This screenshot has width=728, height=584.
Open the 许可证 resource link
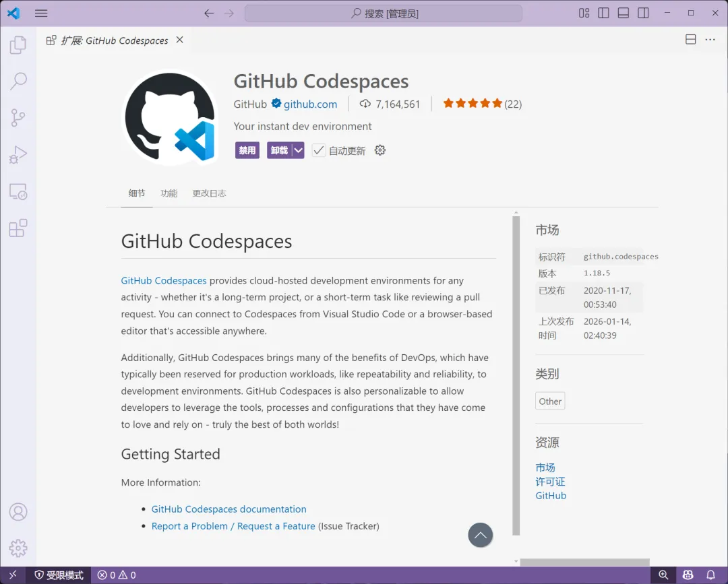(x=550, y=482)
